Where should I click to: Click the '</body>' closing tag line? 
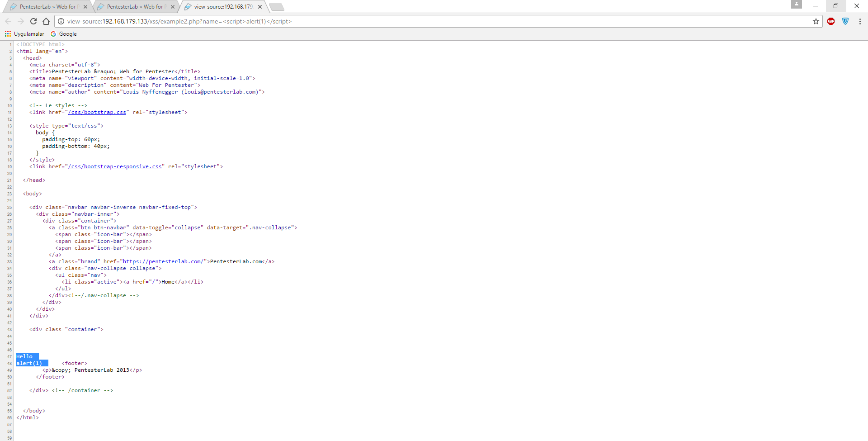pyautogui.click(x=34, y=411)
